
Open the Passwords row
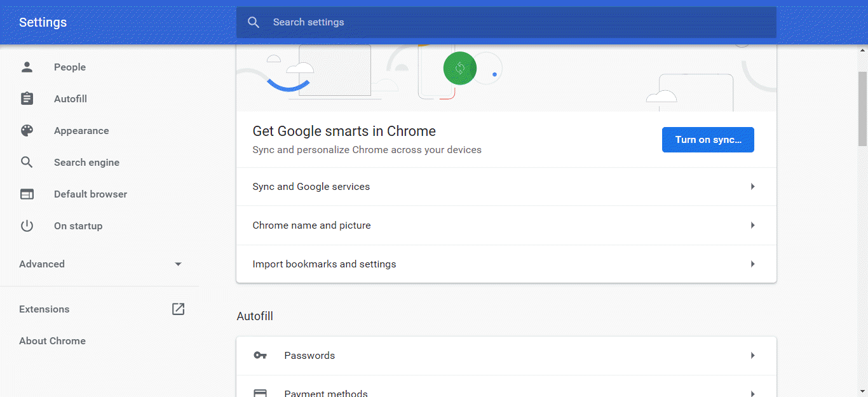tap(506, 355)
